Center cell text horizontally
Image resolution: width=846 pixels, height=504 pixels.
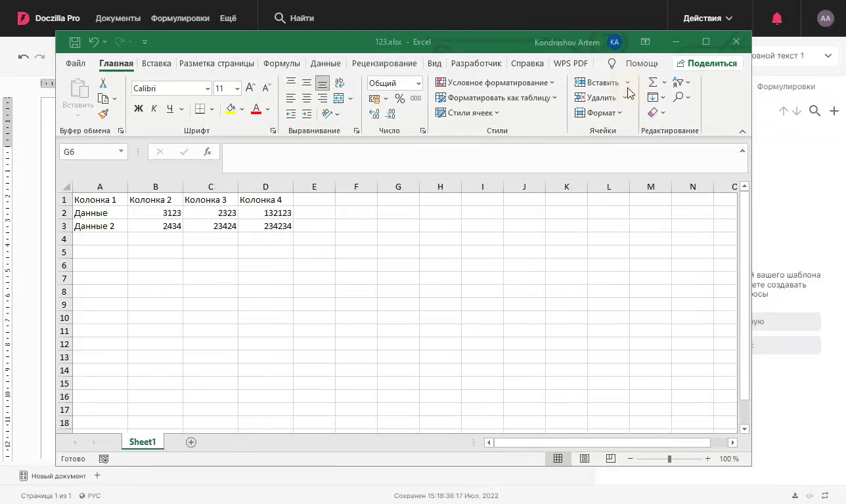(x=307, y=98)
